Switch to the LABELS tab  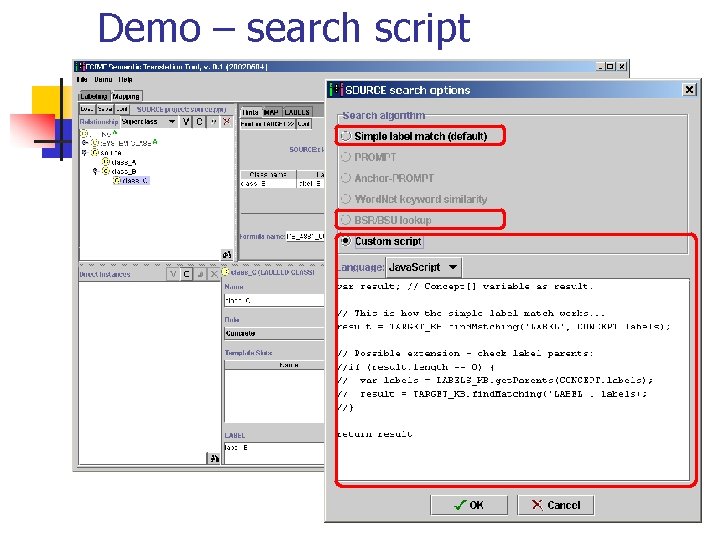click(x=297, y=112)
